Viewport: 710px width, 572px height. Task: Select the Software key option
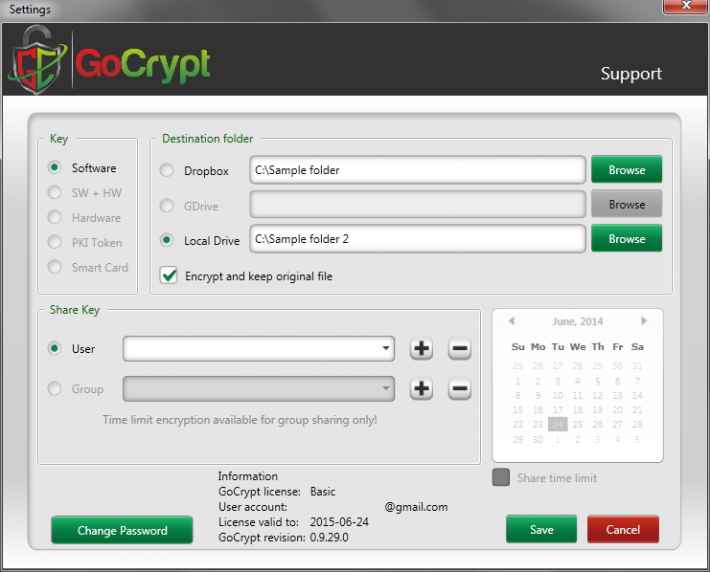[x=54, y=168]
